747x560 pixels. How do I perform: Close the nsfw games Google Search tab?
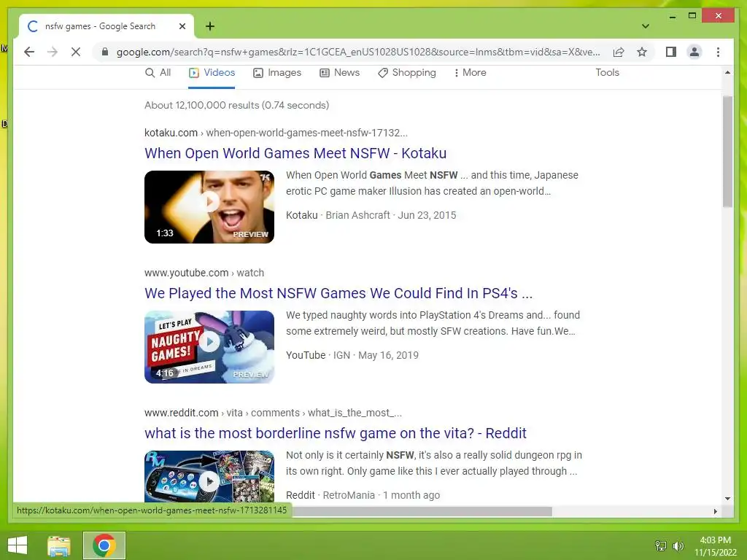click(182, 26)
